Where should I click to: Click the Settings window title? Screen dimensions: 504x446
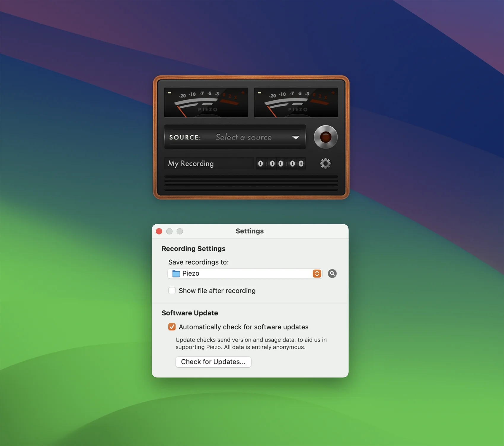pos(250,231)
